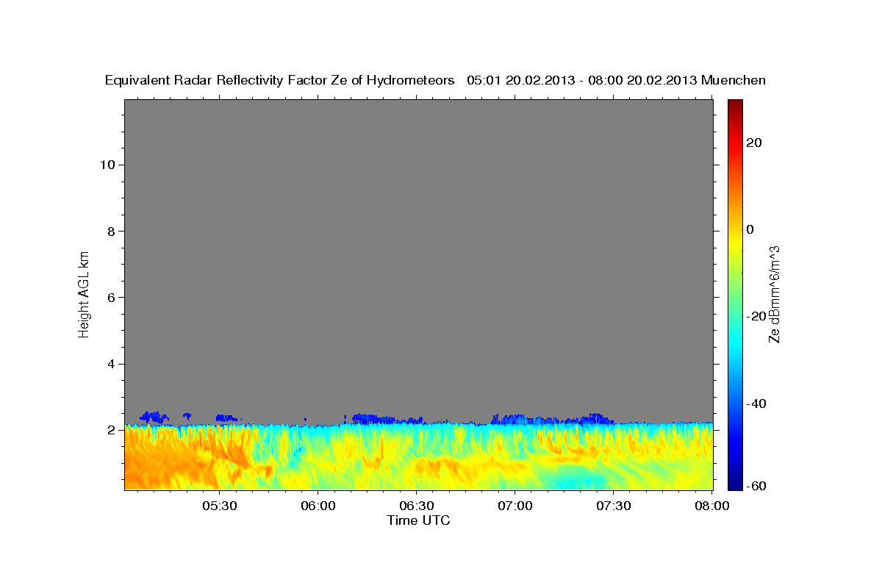
Task: Click the 06:00 time tick label
Action: (318, 506)
